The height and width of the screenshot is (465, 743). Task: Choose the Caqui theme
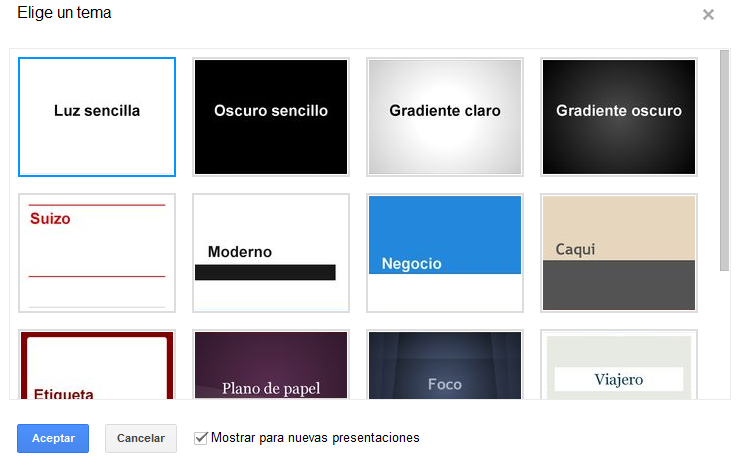619,252
